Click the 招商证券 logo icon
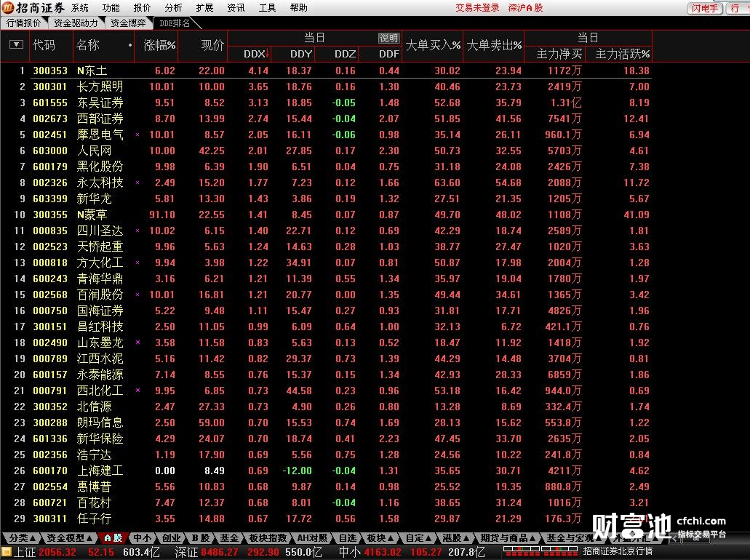 click(8, 8)
